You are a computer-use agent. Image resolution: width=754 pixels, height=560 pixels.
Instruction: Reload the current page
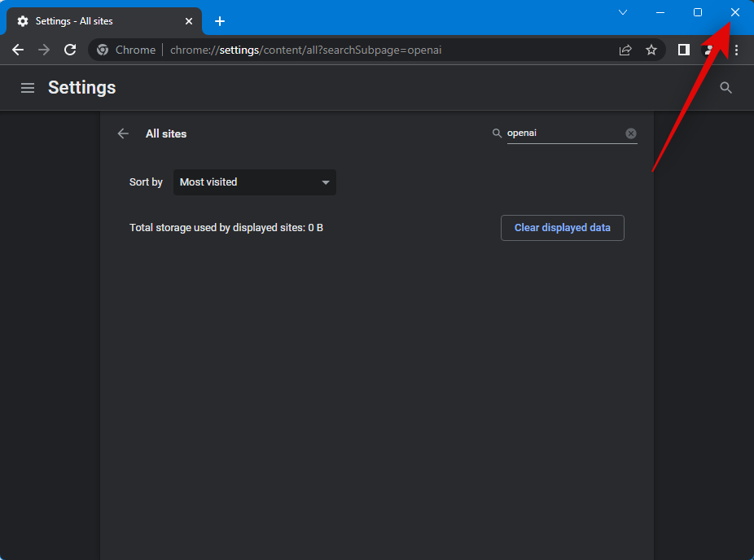pyautogui.click(x=70, y=50)
